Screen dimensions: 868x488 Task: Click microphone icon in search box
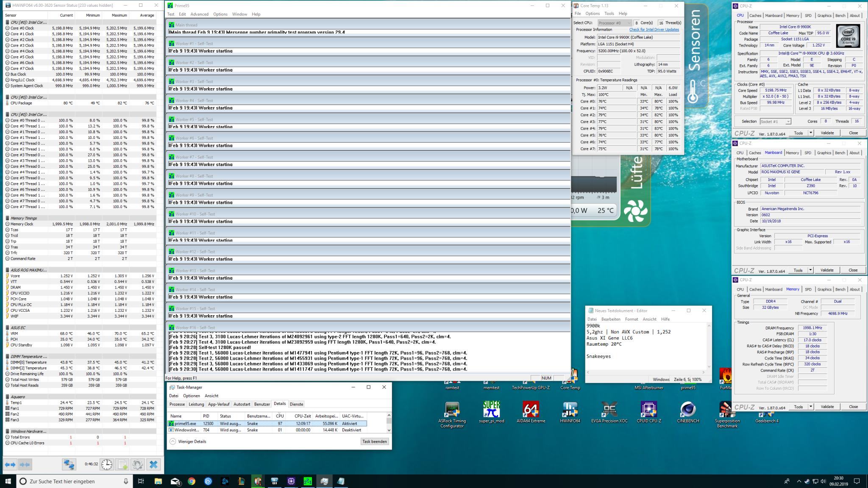[x=126, y=481]
